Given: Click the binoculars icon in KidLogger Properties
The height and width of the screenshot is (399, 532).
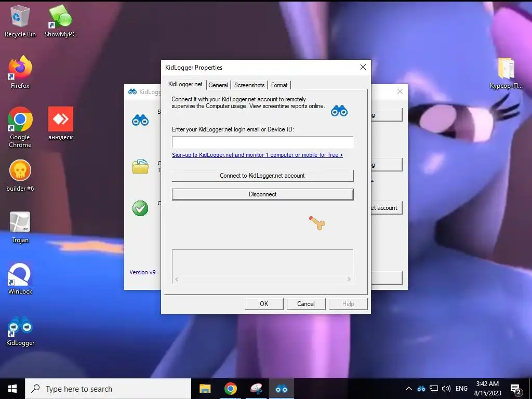Looking at the screenshot, I should click(339, 111).
